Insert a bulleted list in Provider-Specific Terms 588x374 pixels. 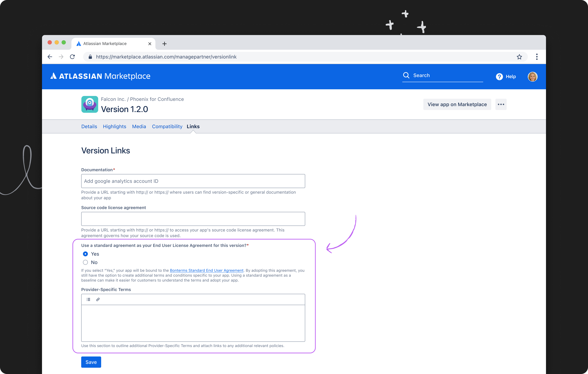coord(88,299)
